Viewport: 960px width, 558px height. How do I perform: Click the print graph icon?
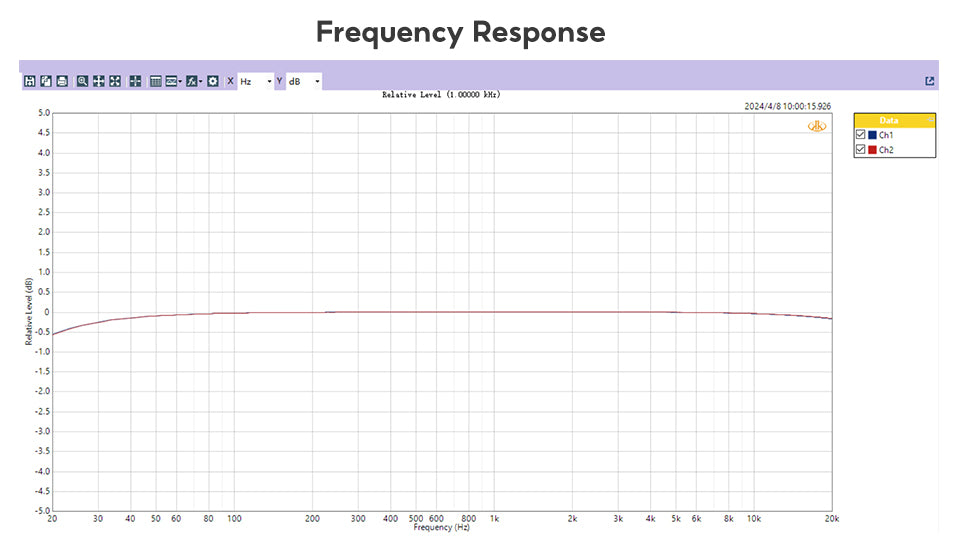62,81
